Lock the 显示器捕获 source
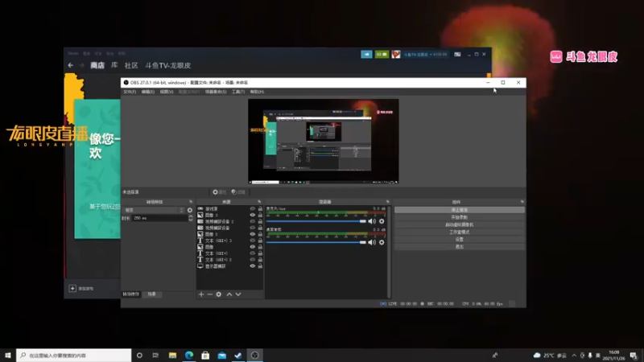 click(260, 266)
